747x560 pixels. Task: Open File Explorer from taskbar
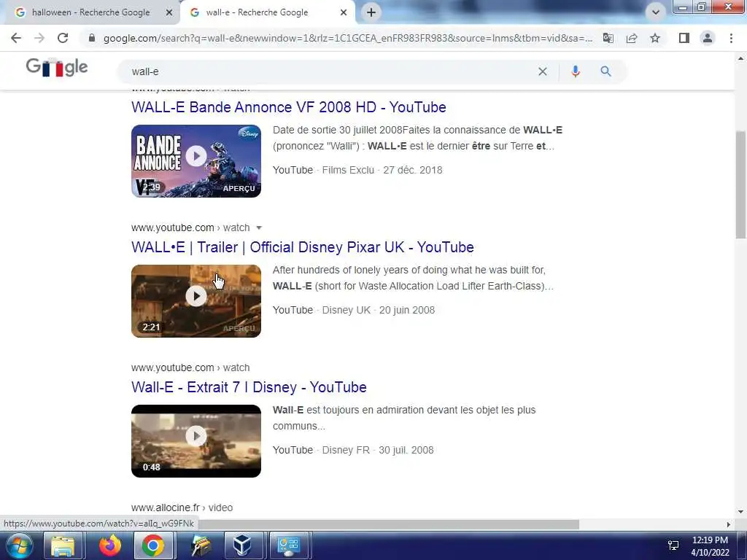[x=63, y=545]
